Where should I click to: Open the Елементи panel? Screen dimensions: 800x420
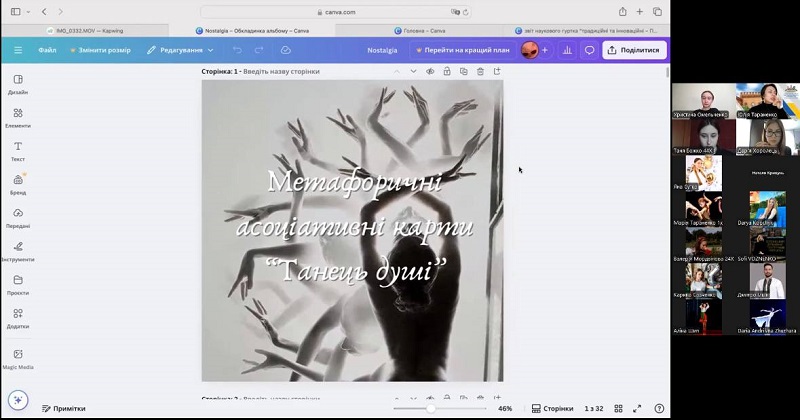(18, 117)
